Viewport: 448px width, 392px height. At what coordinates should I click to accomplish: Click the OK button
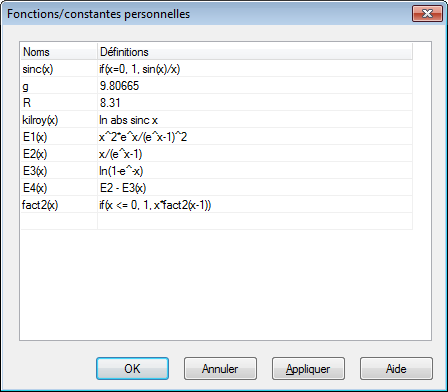pos(132,369)
